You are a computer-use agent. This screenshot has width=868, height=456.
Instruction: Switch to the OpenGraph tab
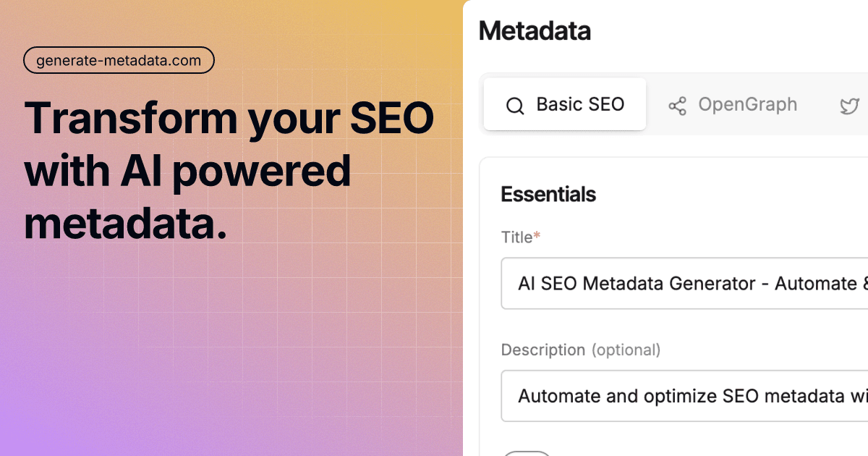(x=732, y=104)
